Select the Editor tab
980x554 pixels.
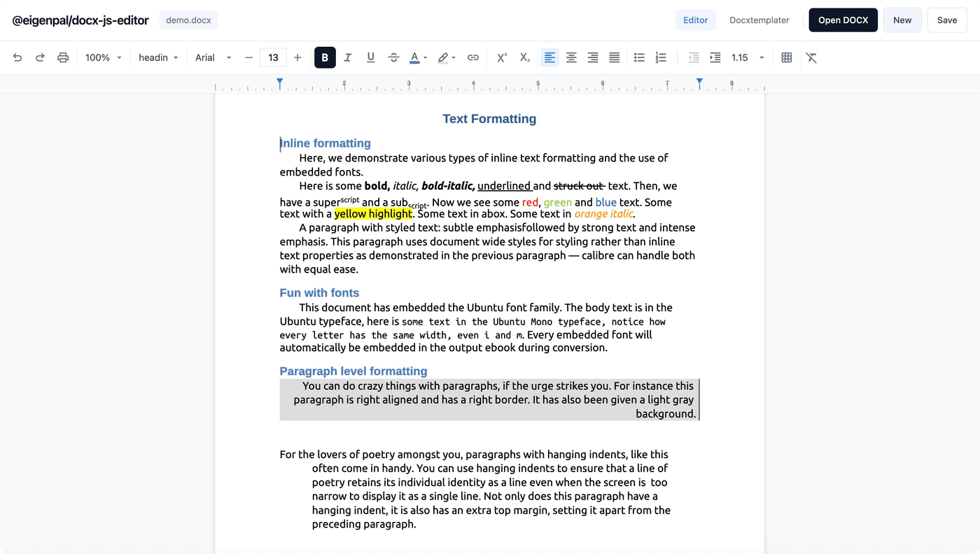coord(695,20)
